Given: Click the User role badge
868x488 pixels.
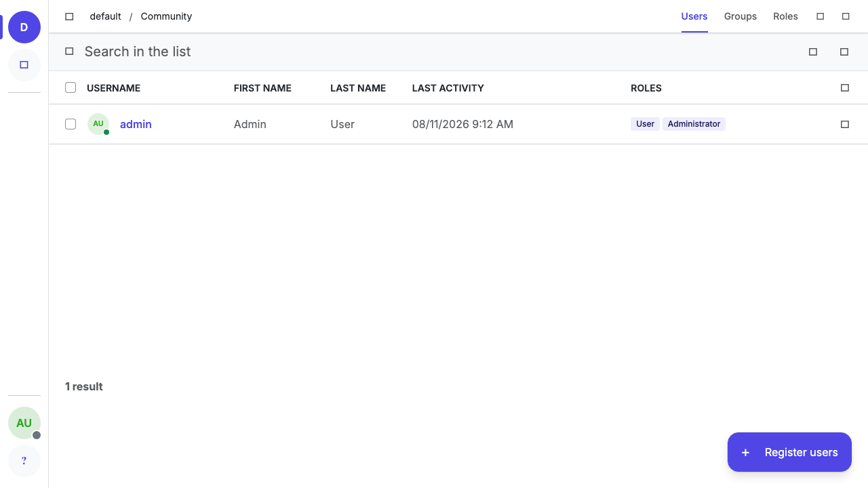Looking at the screenshot, I should tap(645, 124).
